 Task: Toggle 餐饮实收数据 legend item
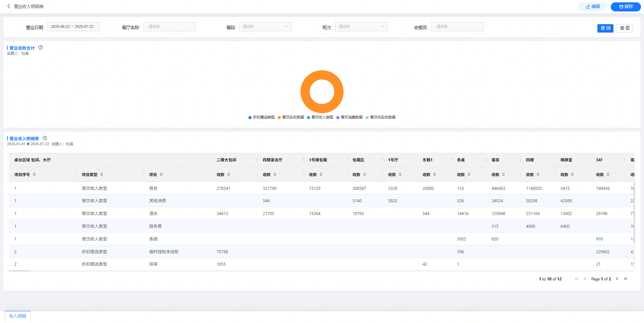pyautogui.click(x=291, y=117)
